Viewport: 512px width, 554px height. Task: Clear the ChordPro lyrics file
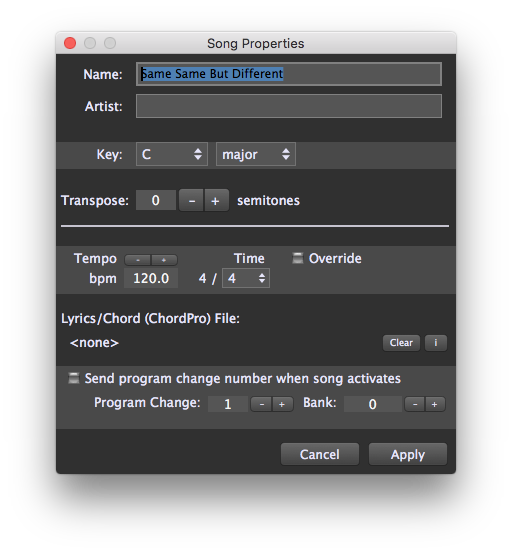coord(401,343)
